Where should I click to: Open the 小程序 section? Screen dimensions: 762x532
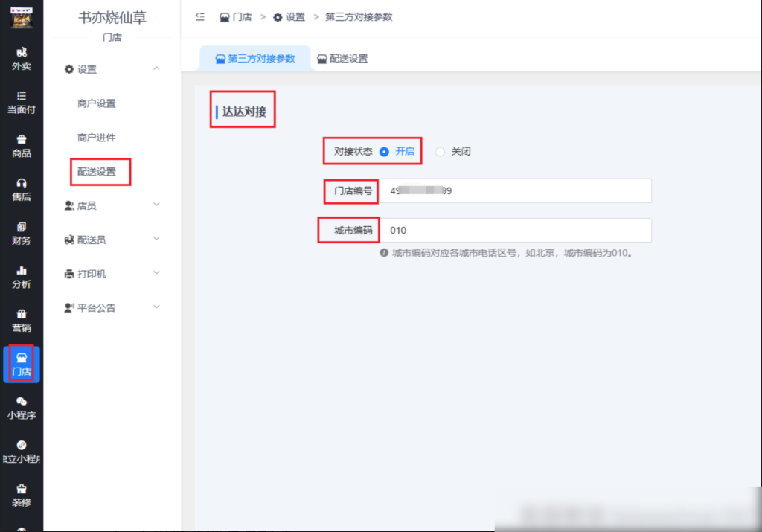coord(21,408)
